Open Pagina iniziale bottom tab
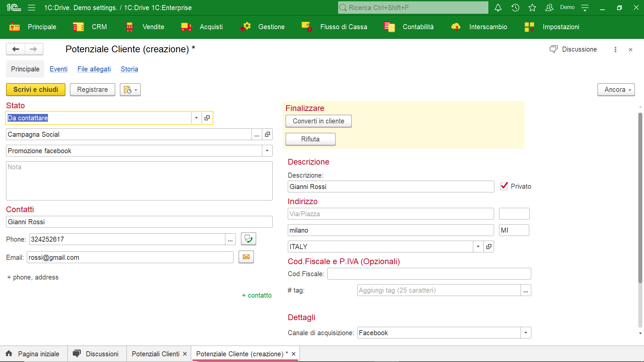The image size is (644, 362). [x=33, y=354]
